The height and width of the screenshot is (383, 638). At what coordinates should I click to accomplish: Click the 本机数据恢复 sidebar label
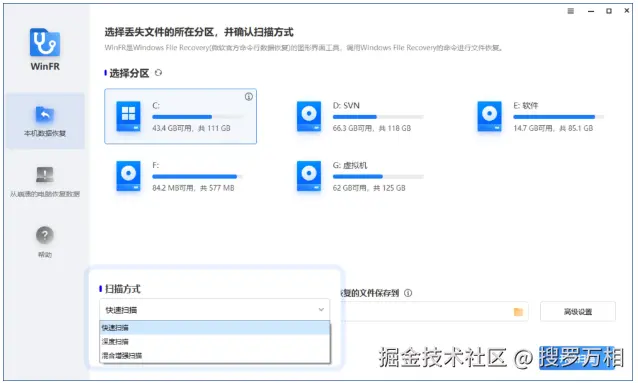(x=45, y=134)
